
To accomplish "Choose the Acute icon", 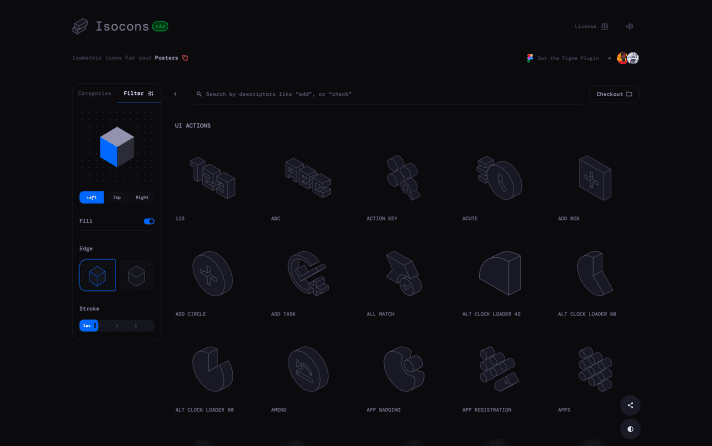I will (x=499, y=178).
